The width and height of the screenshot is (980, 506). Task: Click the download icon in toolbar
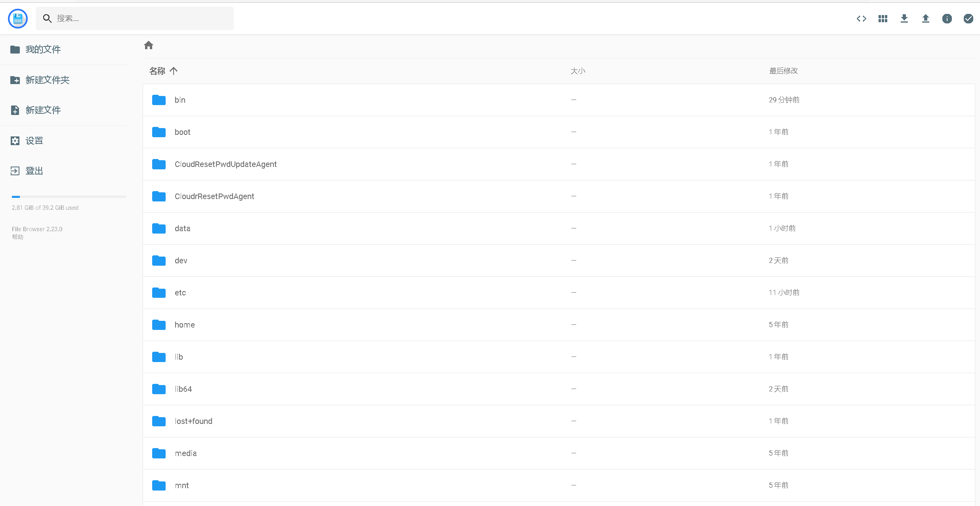pyautogui.click(x=904, y=19)
